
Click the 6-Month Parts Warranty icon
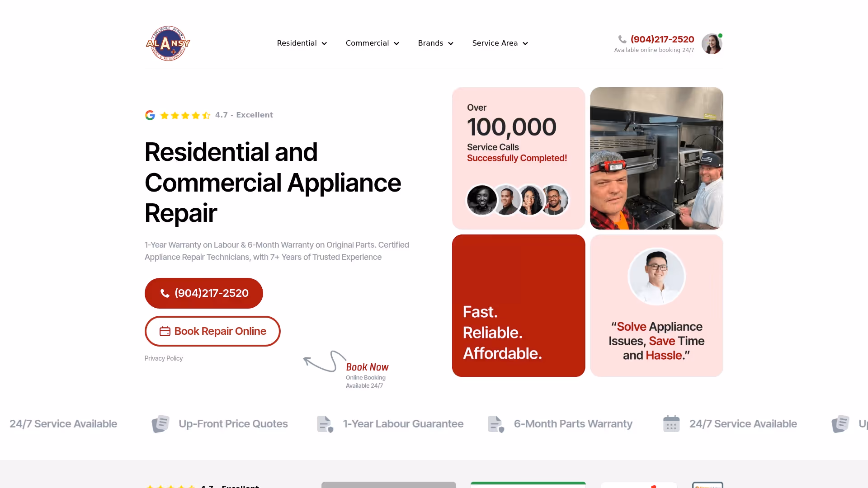pos(496,424)
